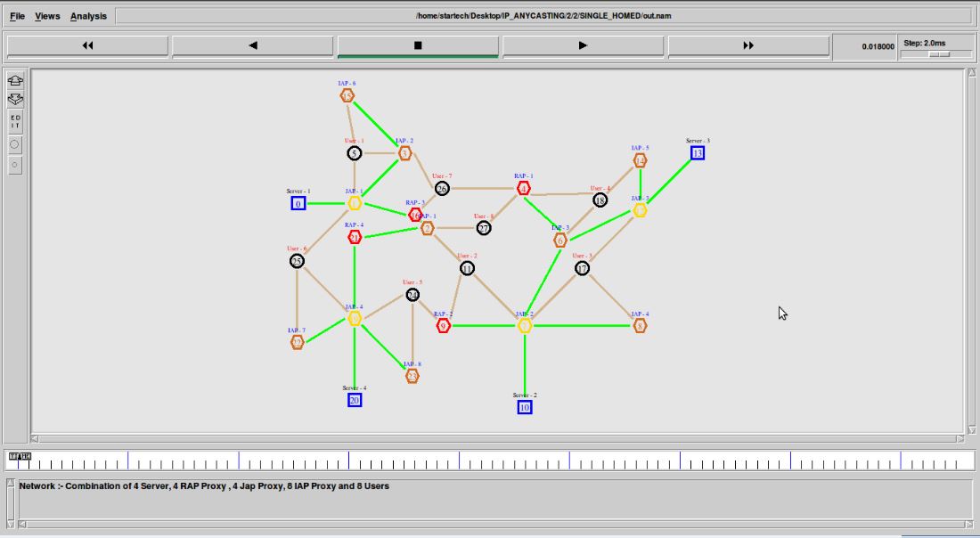Image resolution: width=980 pixels, height=538 pixels.
Task: Click the animation timeline ruler
Action: (490, 461)
